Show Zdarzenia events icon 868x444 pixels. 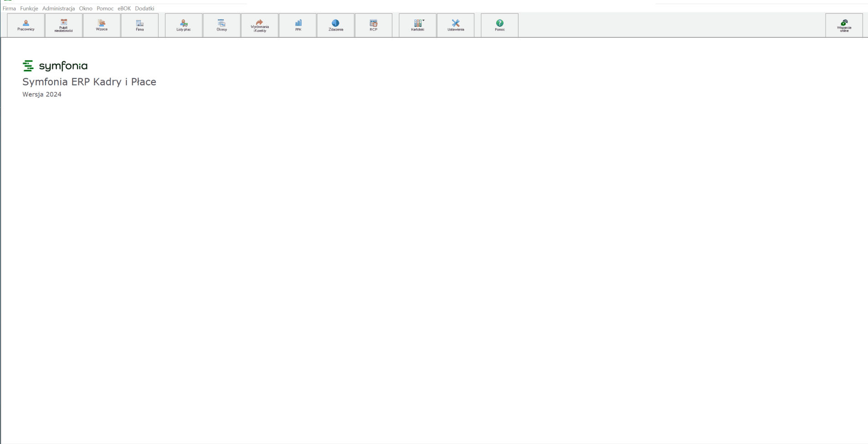click(x=336, y=25)
